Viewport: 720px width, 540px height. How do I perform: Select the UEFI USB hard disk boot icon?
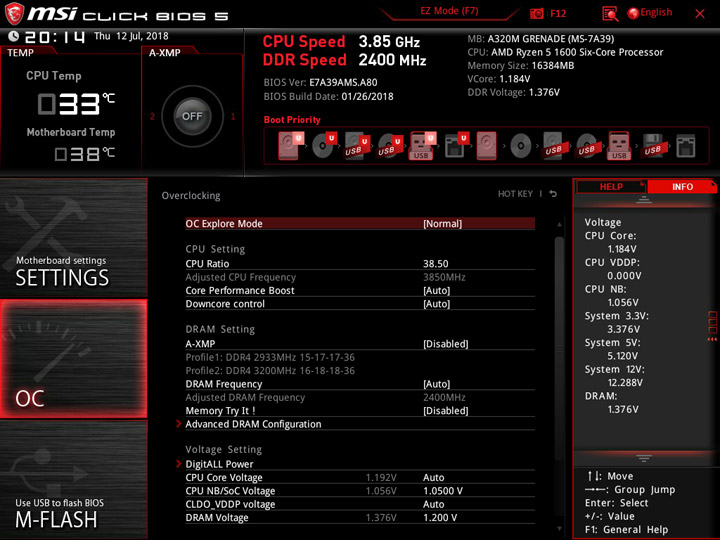[357, 146]
